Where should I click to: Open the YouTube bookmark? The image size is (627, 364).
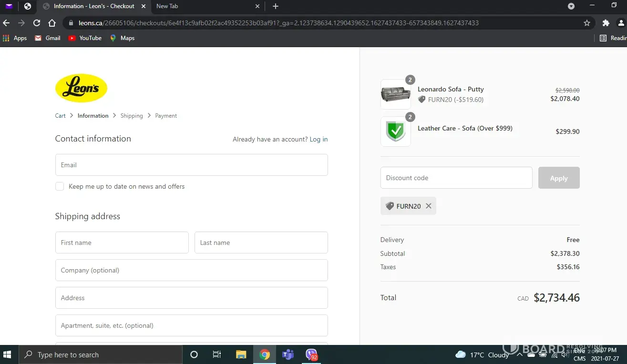(85, 38)
